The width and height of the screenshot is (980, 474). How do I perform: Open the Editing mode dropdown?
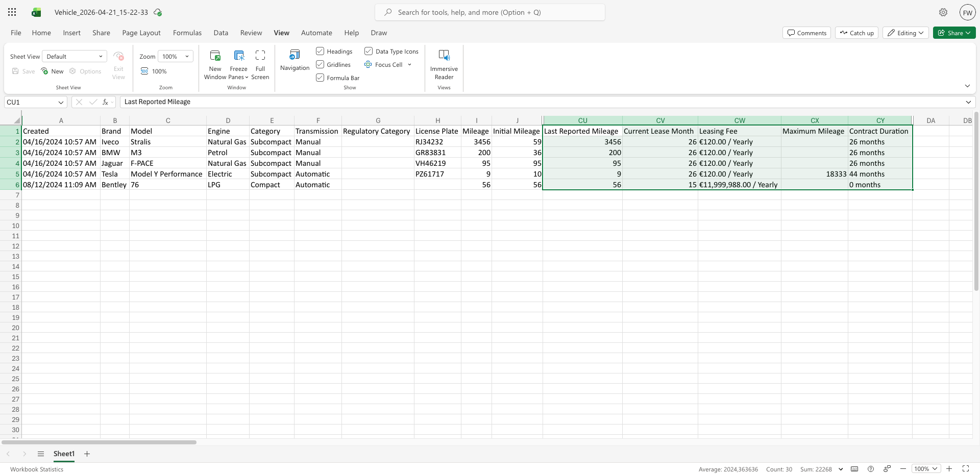(x=905, y=33)
